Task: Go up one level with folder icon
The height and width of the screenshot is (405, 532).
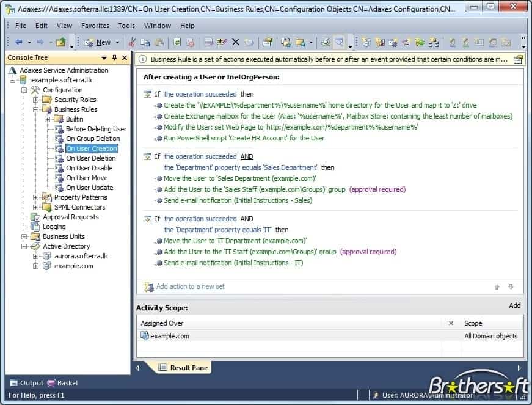Action: click(x=61, y=42)
